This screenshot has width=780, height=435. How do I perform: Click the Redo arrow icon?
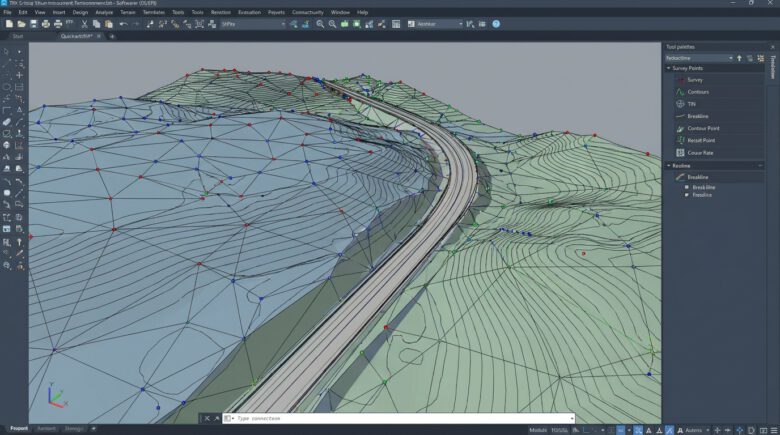pos(135,24)
